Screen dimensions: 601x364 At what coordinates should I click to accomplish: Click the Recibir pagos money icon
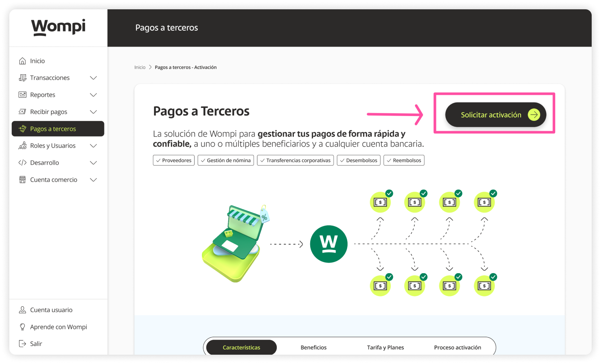[x=23, y=112]
